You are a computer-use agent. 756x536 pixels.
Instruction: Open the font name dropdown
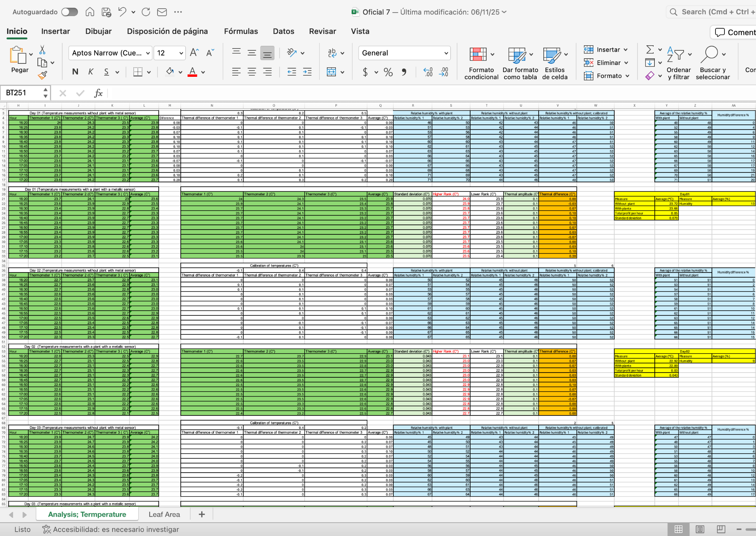(x=148, y=53)
